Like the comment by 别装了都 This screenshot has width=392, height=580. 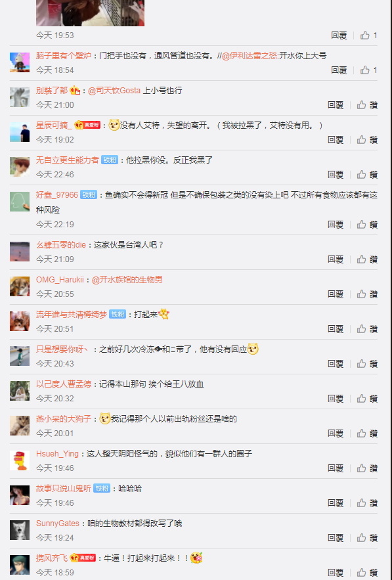click(367, 105)
